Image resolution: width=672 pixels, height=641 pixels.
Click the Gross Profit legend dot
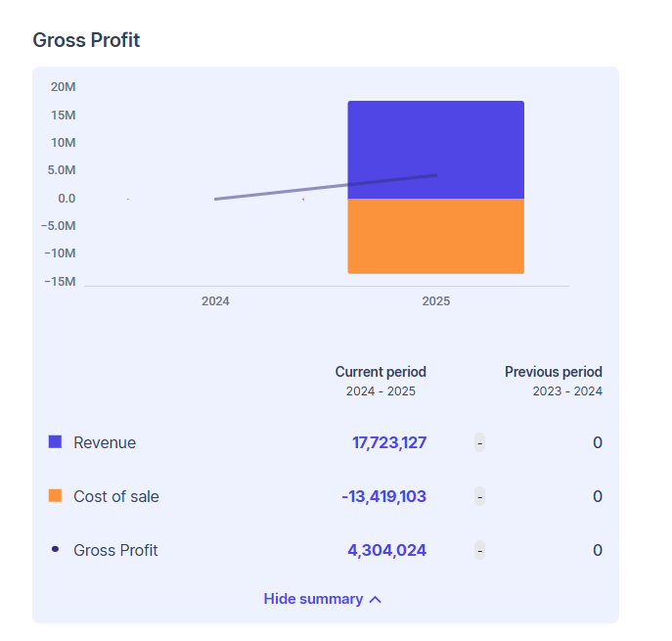(x=55, y=550)
